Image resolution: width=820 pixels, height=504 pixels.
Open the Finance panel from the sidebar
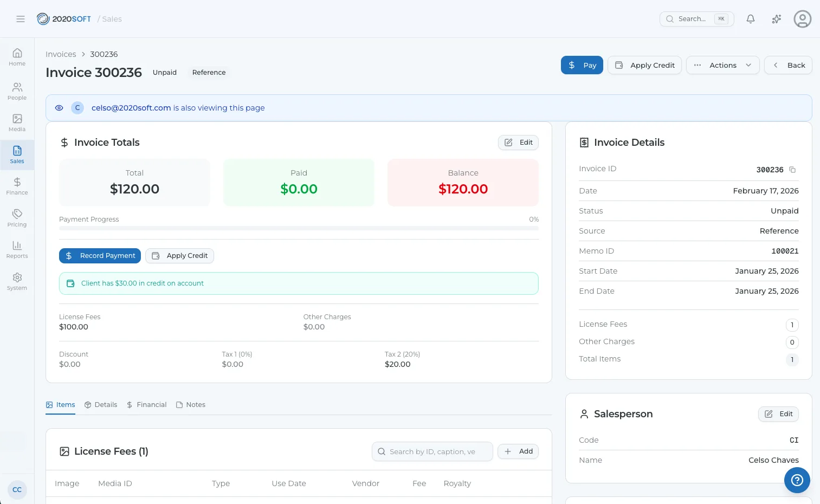[17, 186]
